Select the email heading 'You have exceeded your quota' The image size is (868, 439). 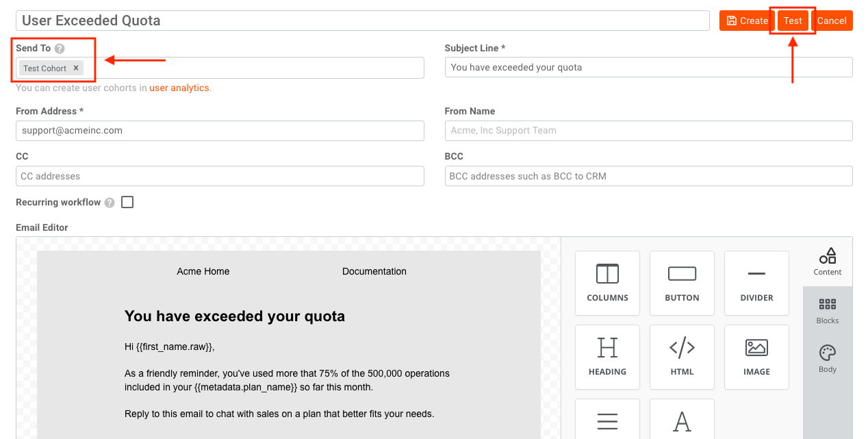(235, 316)
